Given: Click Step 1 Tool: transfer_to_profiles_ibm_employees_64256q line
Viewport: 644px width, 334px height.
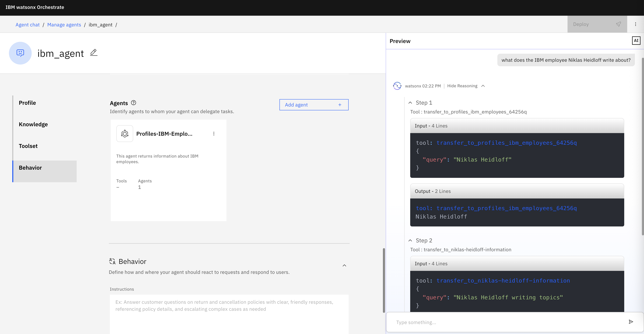Looking at the screenshot, I should [468, 112].
